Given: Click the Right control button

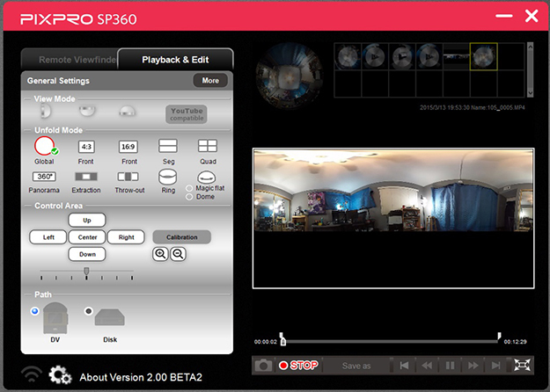Looking at the screenshot, I should (x=126, y=237).
